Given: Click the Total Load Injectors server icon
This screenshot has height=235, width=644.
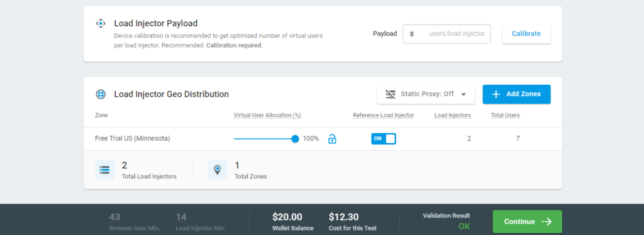Looking at the screenshot, I should [x=105, y=170].
